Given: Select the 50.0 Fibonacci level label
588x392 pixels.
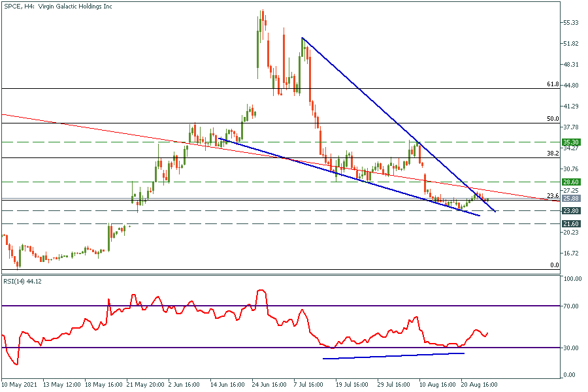Looking at the screenshot, I should coord(552,119).
